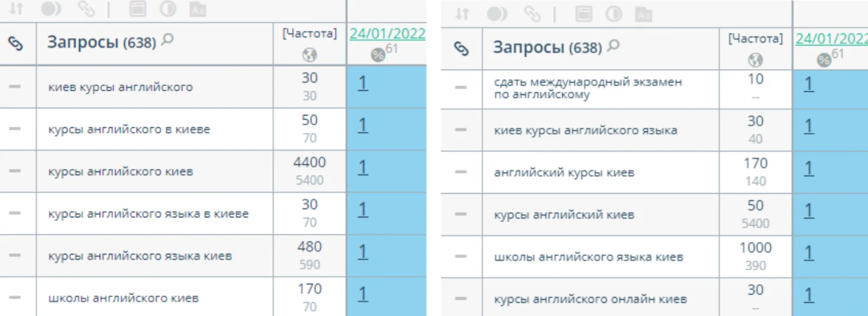Select query "курсы английского языка в киеве"
This screenshot has height=316, width=868.
[148, 214]
